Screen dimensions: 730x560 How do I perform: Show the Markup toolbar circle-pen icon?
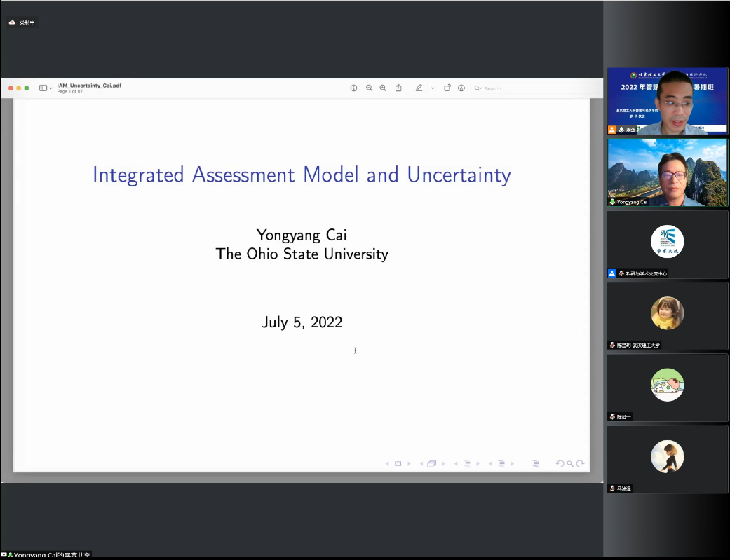point(461,88)
